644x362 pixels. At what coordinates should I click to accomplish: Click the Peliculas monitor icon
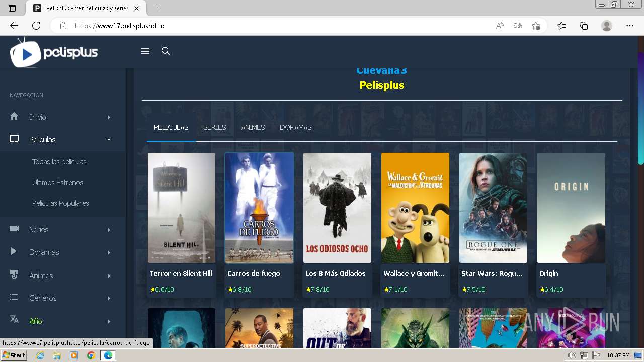(x=14, y=139)
